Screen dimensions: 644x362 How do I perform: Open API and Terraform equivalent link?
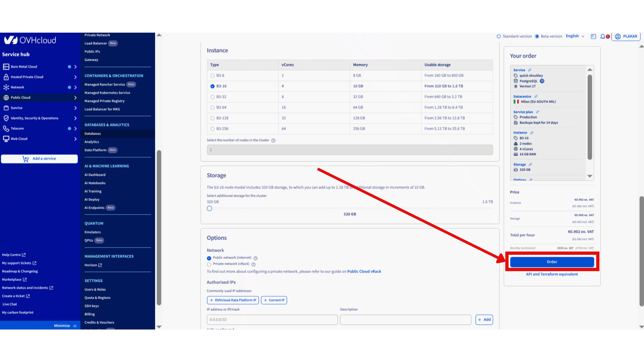click(552, 274)
